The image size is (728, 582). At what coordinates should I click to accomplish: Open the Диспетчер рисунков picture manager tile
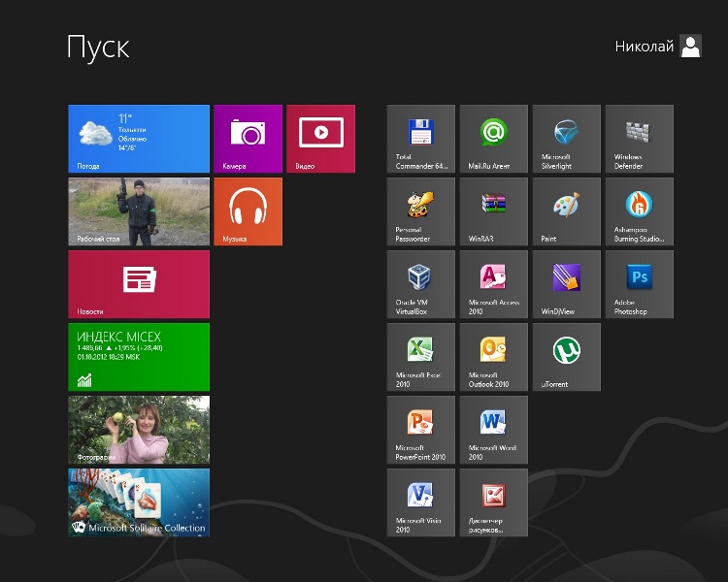pyautogui.click(x=494, y=502)
